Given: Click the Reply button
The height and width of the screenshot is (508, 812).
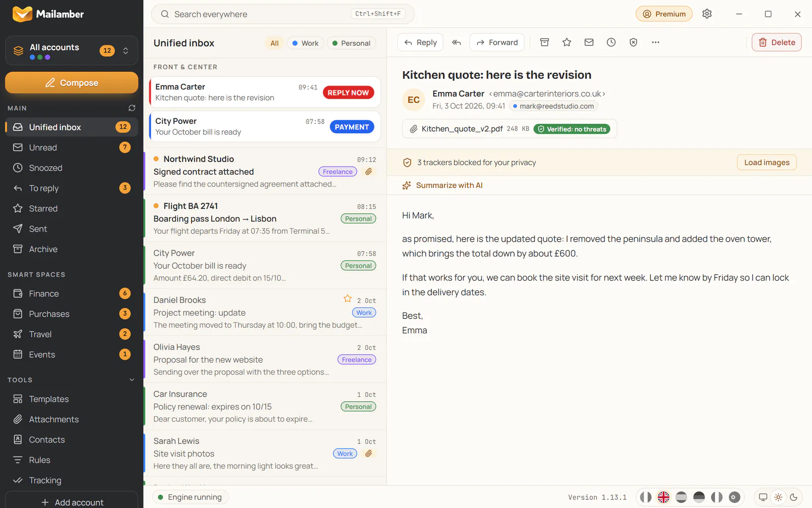Looking at the screenshot, I should [420, 43].
